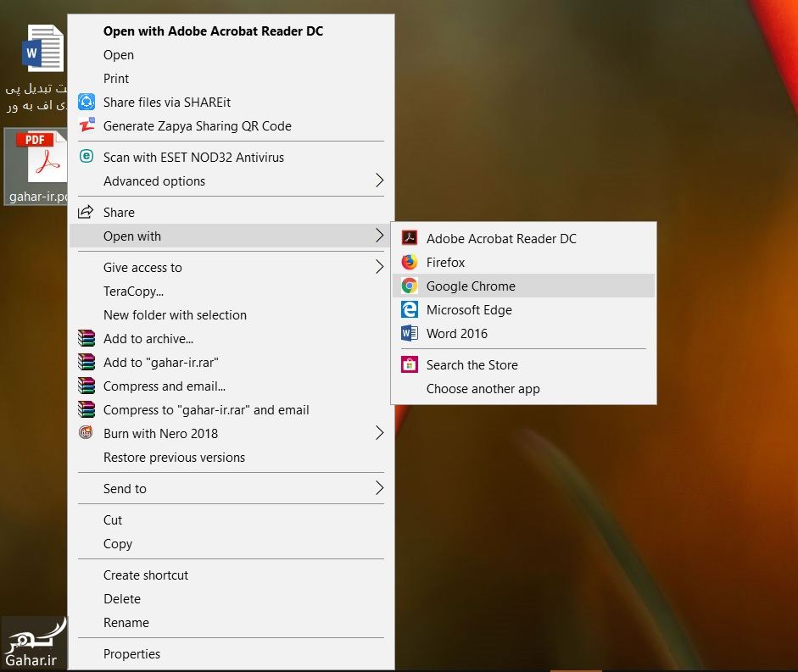798x672 pixels.
Task: Choose Search the Store
Action: tap(524, 364)
